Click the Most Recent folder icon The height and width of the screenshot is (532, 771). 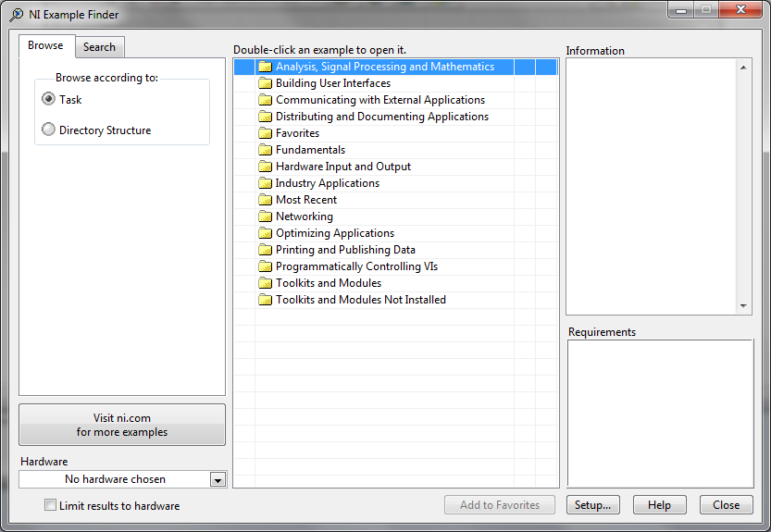[265, 200]
